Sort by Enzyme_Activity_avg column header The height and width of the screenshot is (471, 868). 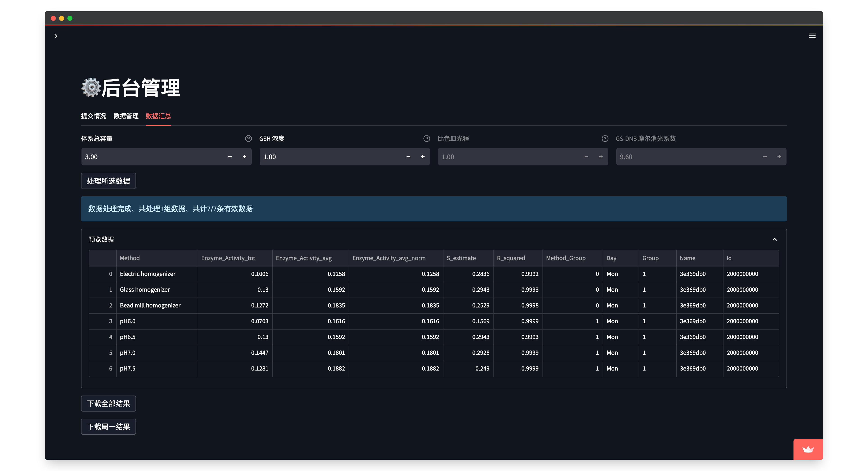[x=310, y=258]
